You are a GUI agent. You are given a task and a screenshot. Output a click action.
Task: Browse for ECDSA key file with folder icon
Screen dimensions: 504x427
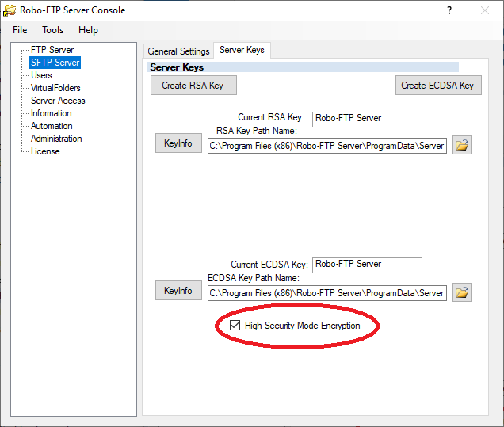pos(462,292)
